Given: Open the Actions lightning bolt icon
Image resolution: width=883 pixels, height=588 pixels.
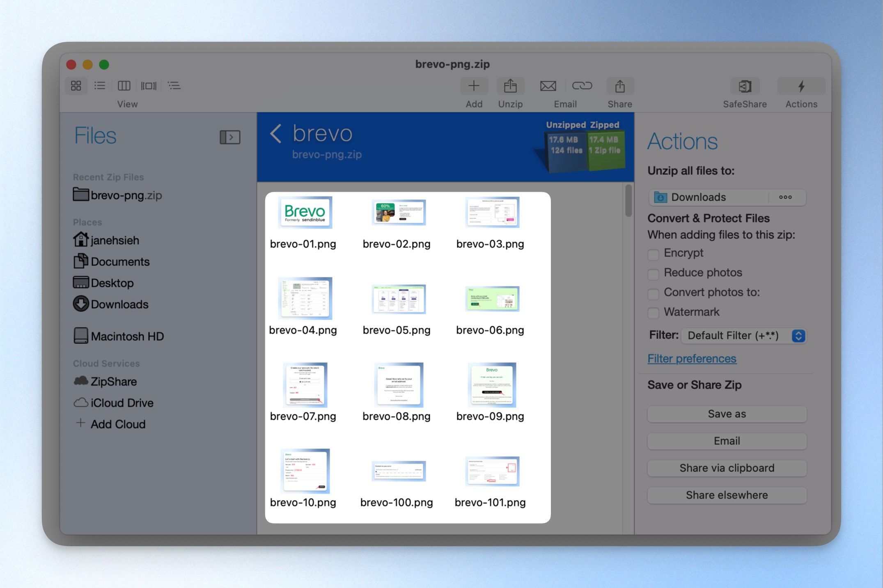Looking at the screenshot, I should [801, 86].
